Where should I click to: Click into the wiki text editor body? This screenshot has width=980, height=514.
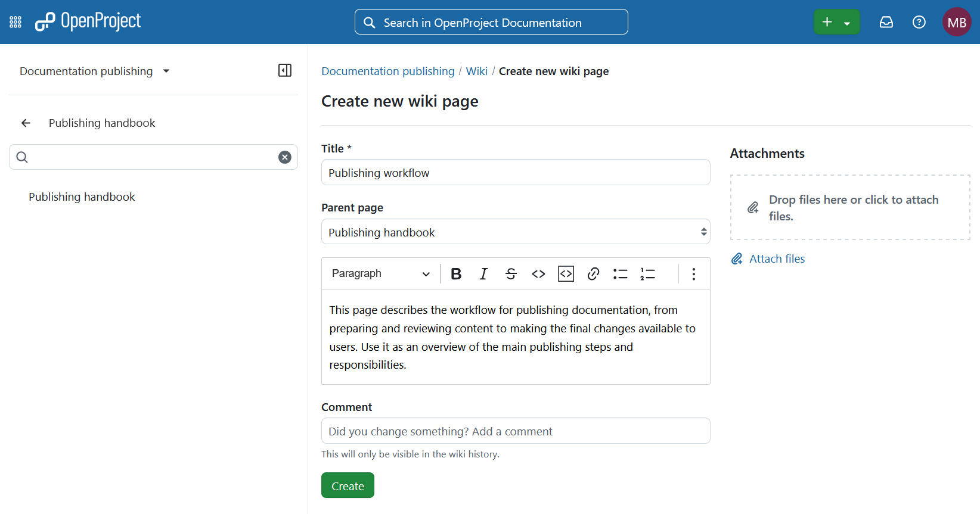(x=516, y=337)
